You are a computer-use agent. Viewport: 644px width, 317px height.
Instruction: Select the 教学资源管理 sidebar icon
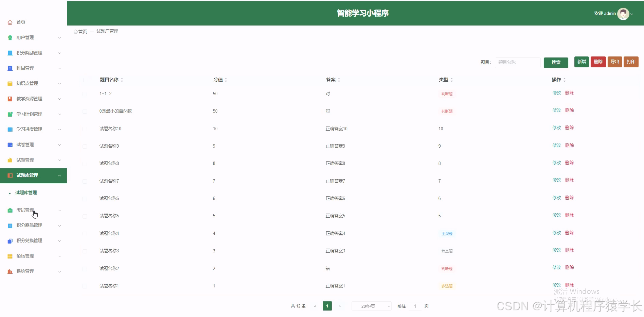click(10, 99)
